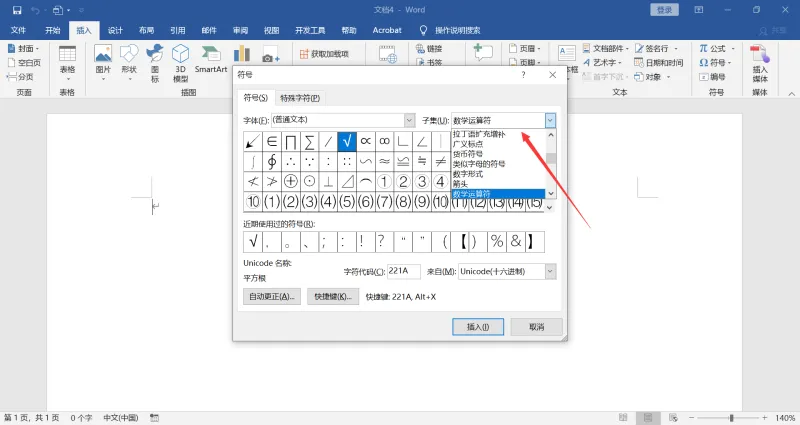This screenshot has height=425, width=800.
Task: Open the 文件 ribbon tab
Action: [x=18, y=30]
